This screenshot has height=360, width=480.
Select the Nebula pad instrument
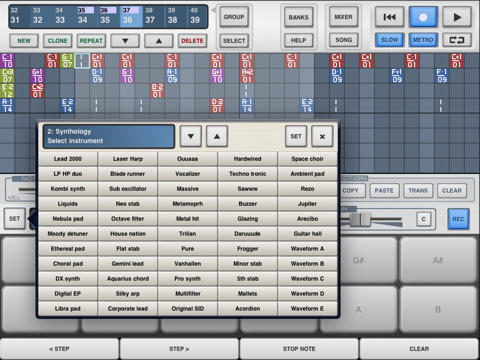68,219
